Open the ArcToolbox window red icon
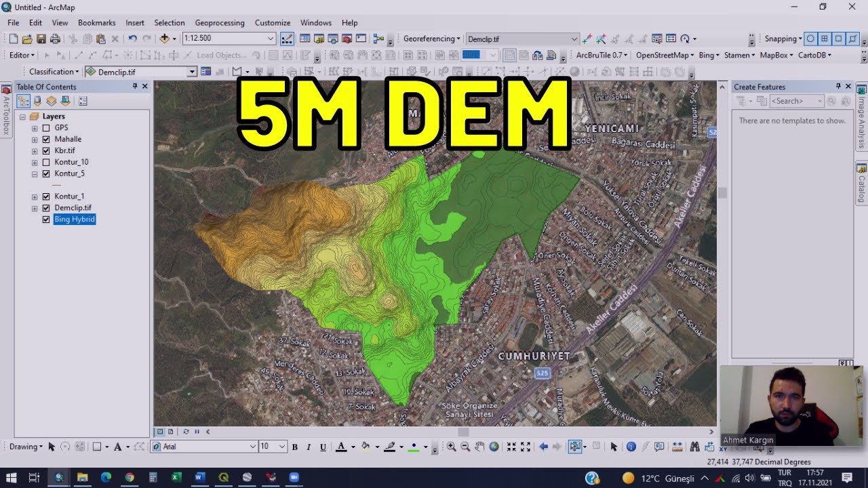 coord(347,39)
